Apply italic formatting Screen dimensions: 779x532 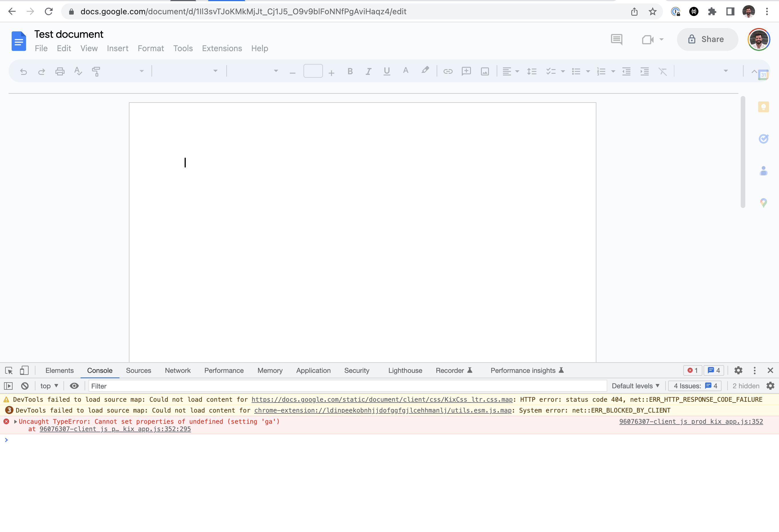tap(368, 71)
